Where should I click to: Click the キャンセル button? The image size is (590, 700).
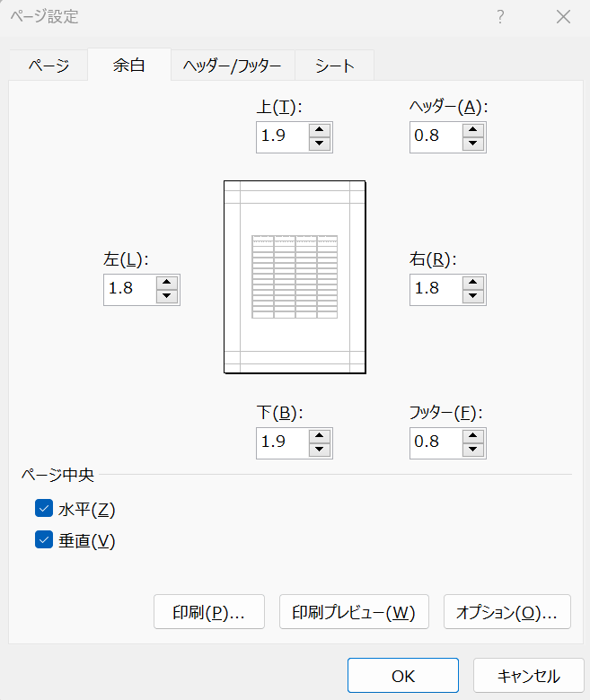pos(529,676)
